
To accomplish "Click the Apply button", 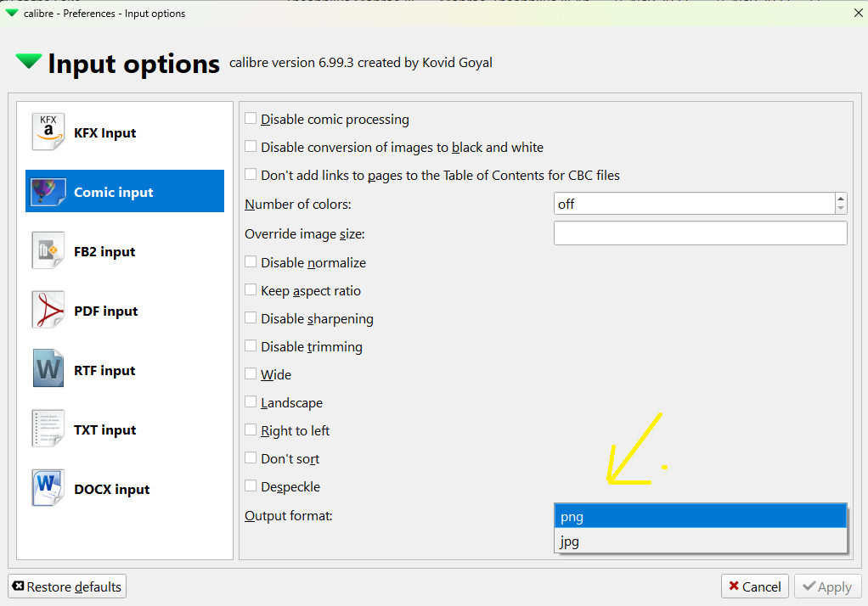I will [827, 586].
